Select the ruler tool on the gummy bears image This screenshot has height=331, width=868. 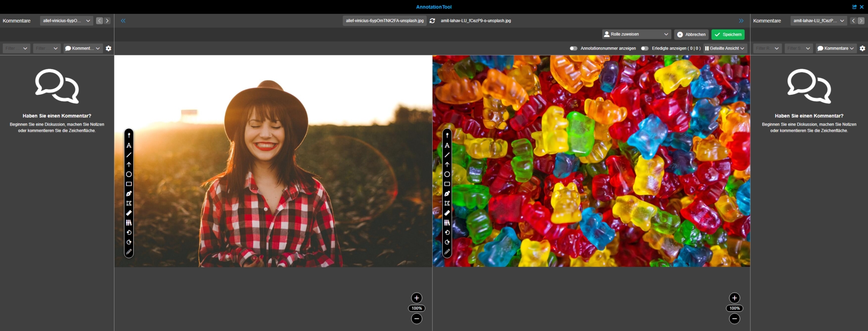pyautogui.click(x=447, y=213)
